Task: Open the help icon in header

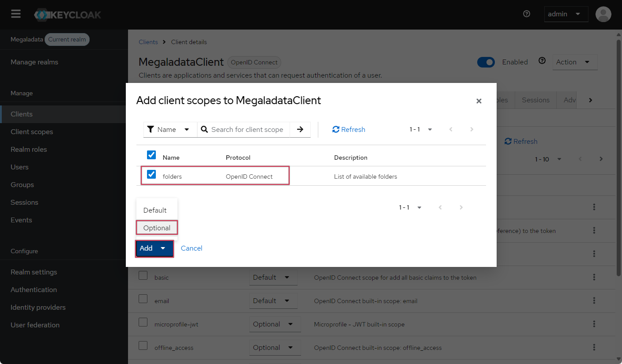Action: [526, 14]
